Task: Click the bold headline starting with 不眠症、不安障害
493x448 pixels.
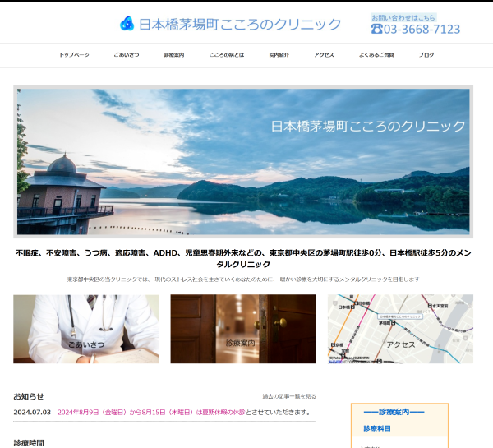Action: [x=243, y=258]
